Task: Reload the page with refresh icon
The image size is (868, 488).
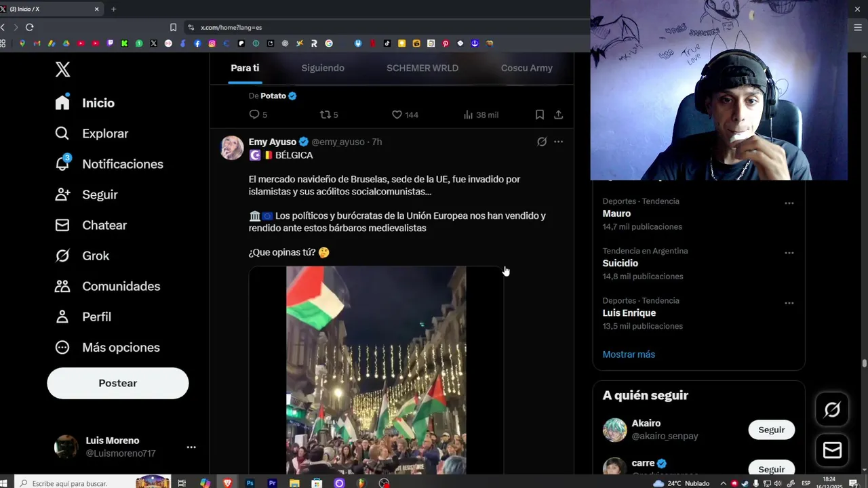Action: pyautogui.click(x=29, y=27)
